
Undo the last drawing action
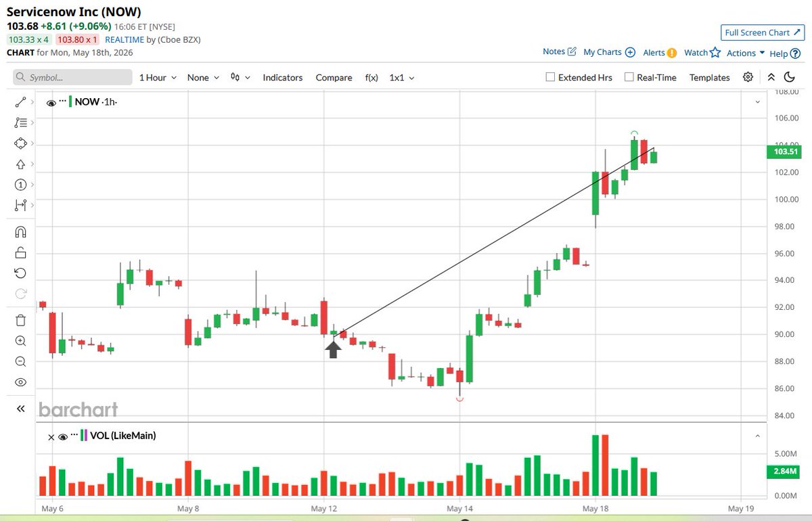tap(20, 273)
